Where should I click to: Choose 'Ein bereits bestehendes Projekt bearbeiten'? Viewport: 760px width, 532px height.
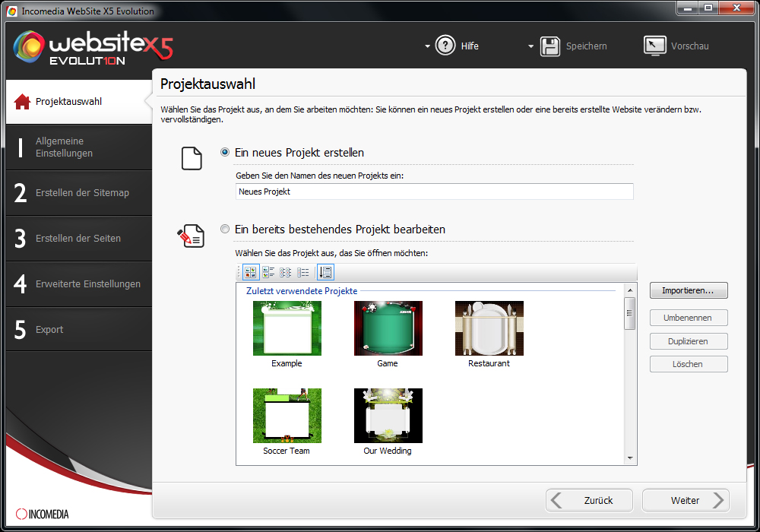click(224, 229)
